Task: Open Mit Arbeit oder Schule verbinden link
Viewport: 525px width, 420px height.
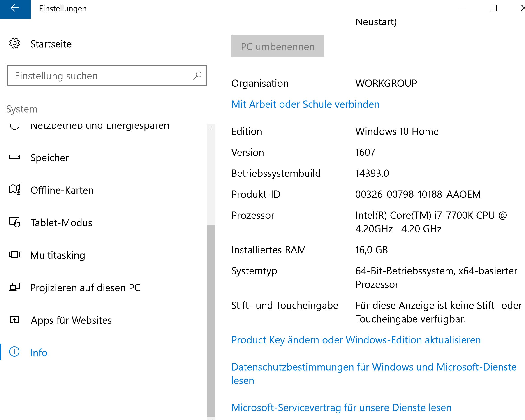Action: tap(305, 104)
